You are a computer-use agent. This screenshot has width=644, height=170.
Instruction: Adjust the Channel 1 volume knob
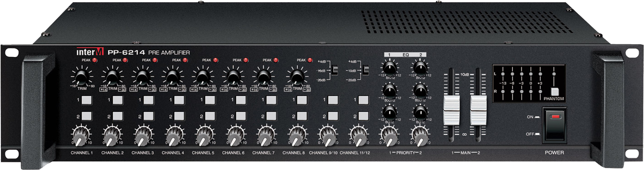[x=81, y=136]
